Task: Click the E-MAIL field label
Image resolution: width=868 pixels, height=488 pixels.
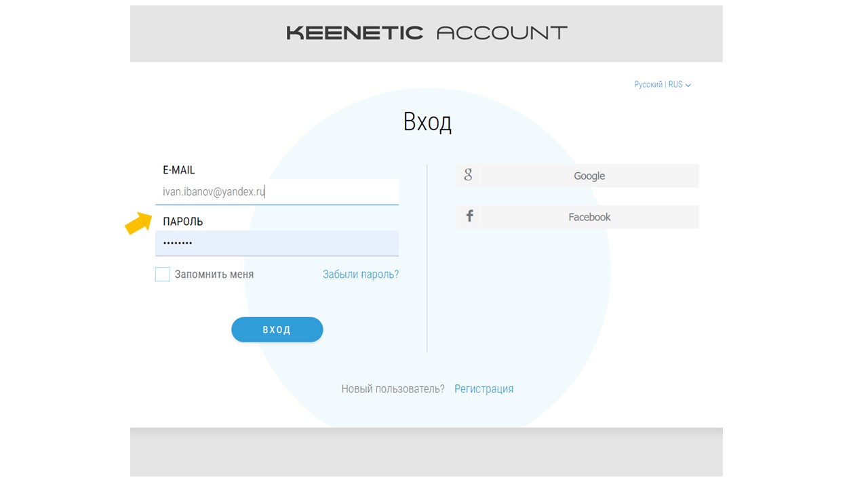Action: (x=179, y=170)
